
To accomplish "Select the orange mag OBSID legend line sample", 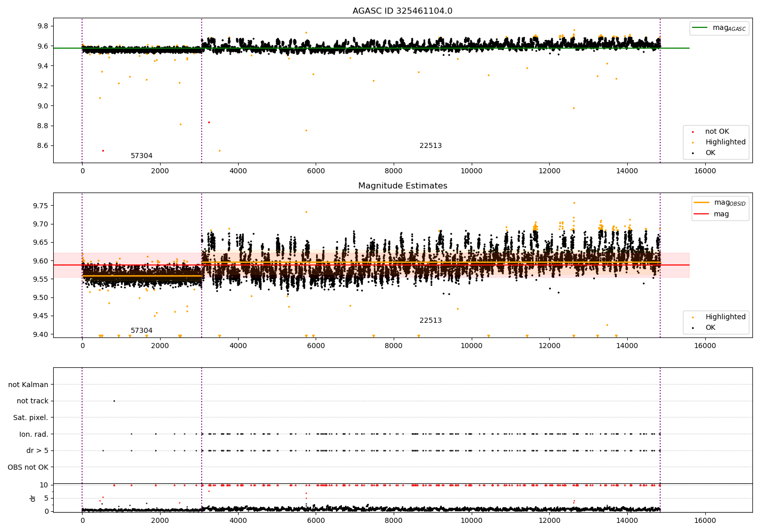I will (x=702, y=203).
